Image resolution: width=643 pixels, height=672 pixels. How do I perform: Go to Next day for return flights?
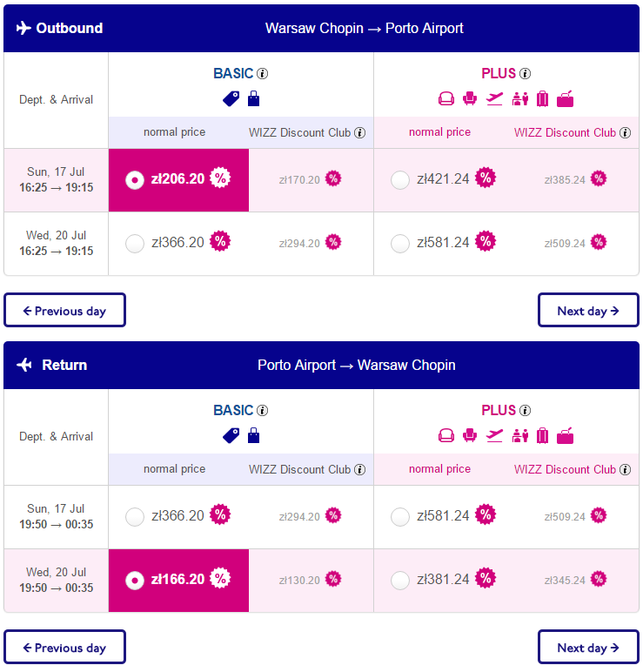point(588,647)
